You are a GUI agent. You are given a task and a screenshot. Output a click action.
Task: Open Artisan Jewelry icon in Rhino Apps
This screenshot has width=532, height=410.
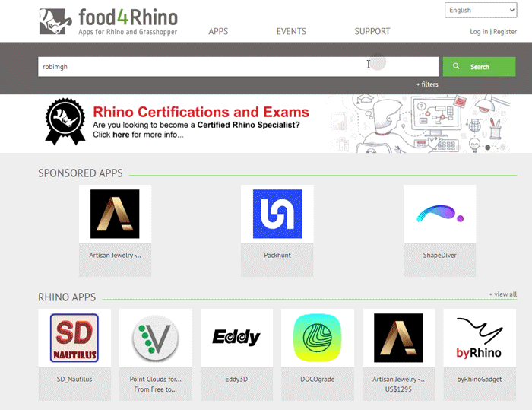click(x=398, y=338)
